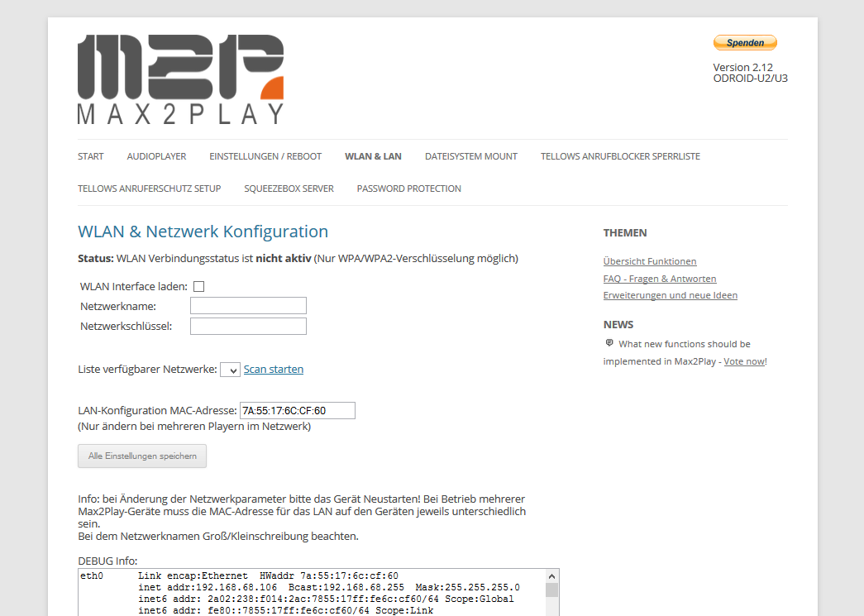Open PASSWORD PROTECTION page
Viewport: 864px width, 616px height.
click(409, 189)
